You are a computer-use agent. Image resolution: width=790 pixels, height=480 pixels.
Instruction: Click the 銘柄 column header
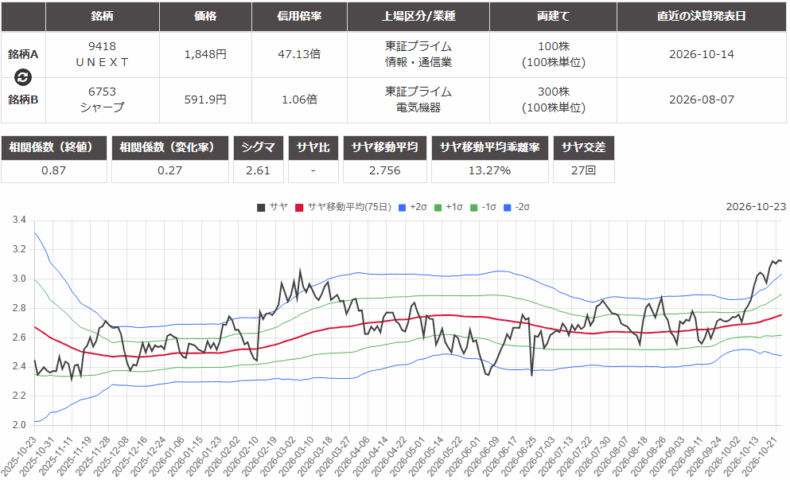102,16
